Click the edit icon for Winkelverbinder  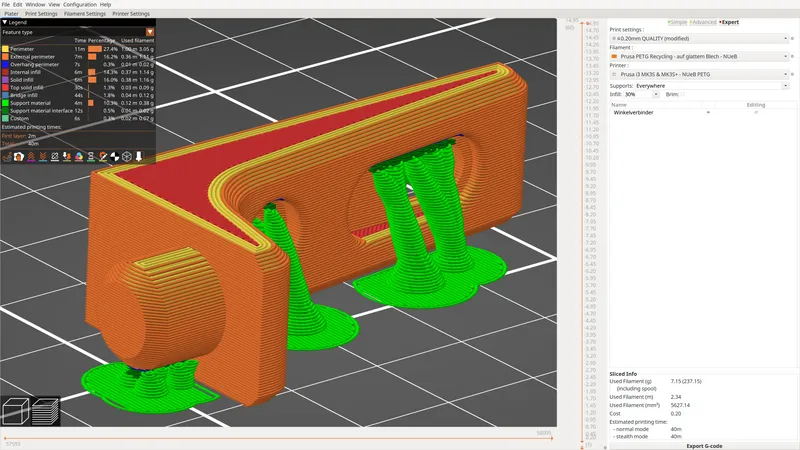pos(755,113)
